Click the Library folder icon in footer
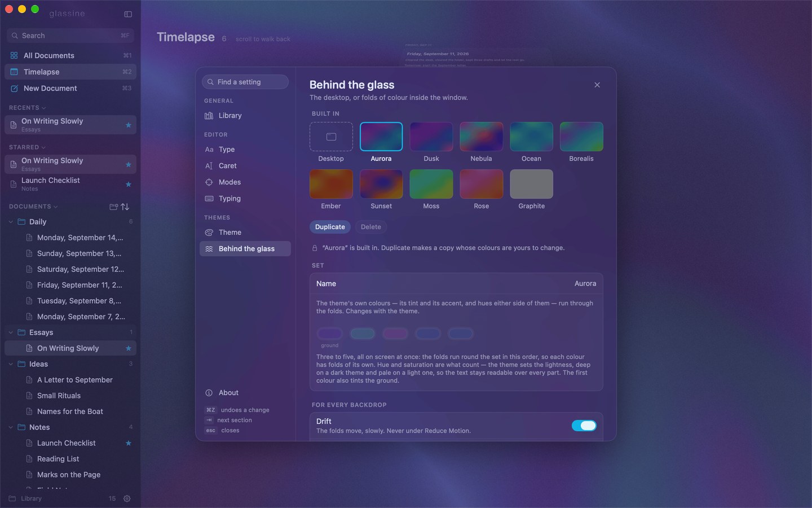The height and width of the screenshot is (508, 812). click(12, 498)
